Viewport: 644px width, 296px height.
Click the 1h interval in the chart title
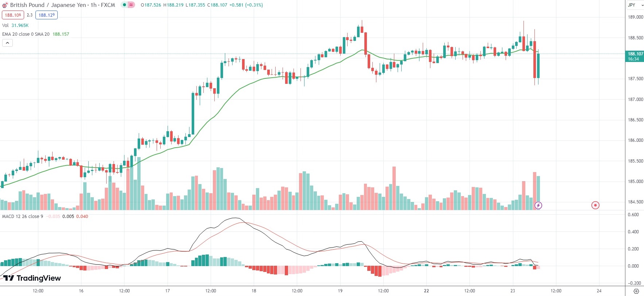tap(94, 5)
